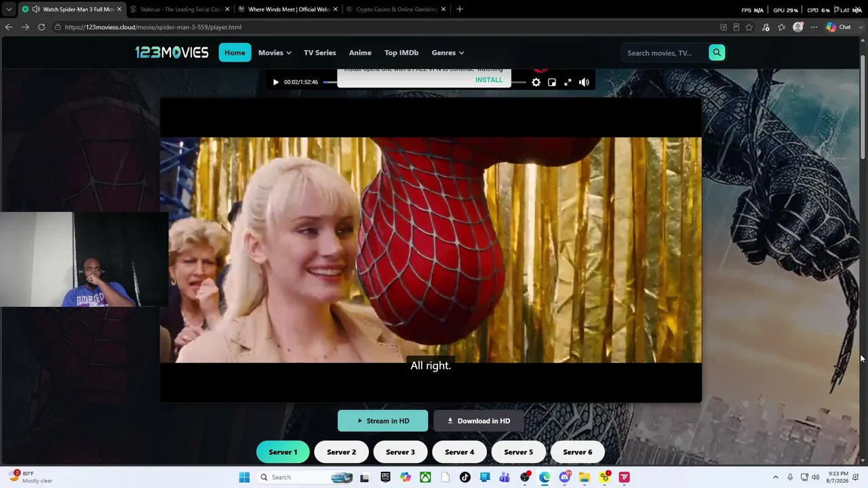Image resolution: width=868 pixels, height=488 pixels.
Task: Open the clock showing 9:13 PM
Action: pyautogui.click(x=837, y=477)
